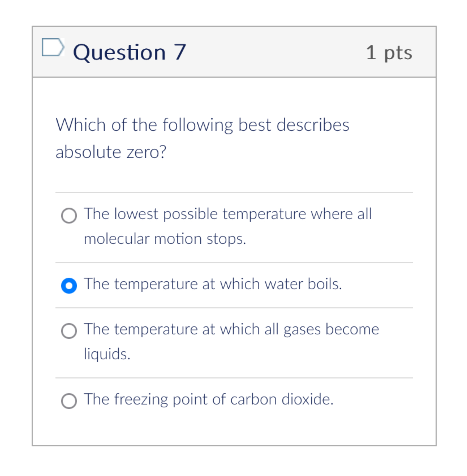Click the 'Question 7' heading
Screen dimensions: 467x476
130,52
